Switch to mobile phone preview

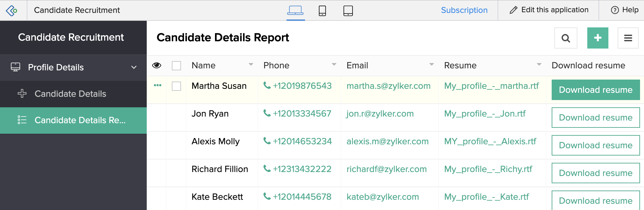[322, 11]
